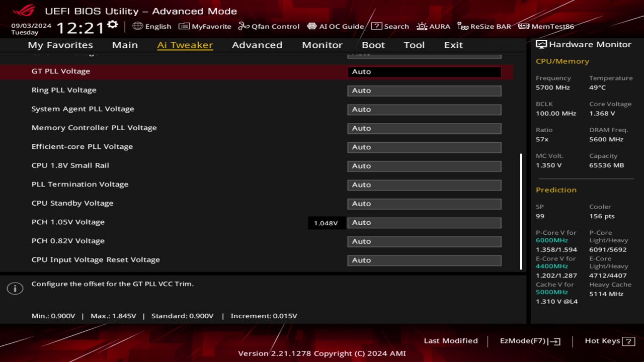Select Efficient-core PLL Voltage label
Image resolution: width=644 pixels, height=362 pixels.
point(82,147)
